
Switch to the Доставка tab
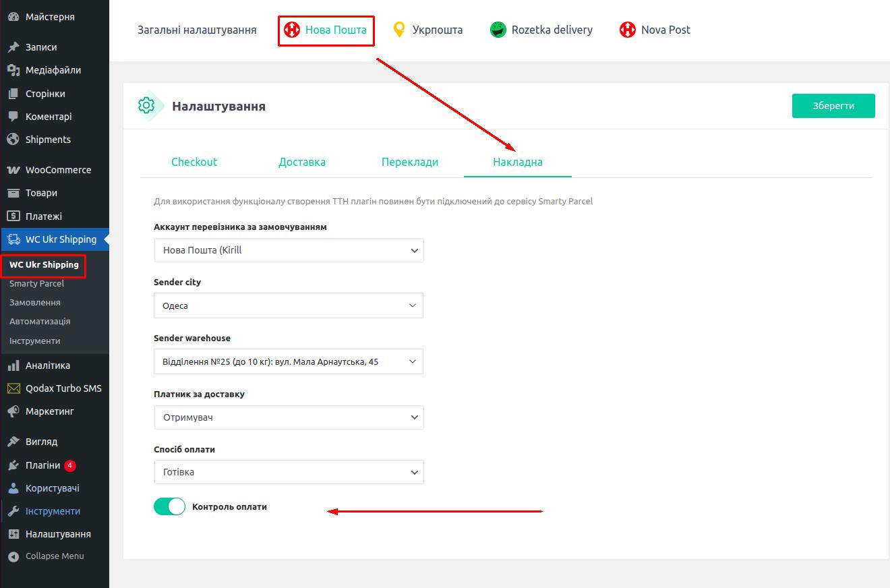point(302,162)
